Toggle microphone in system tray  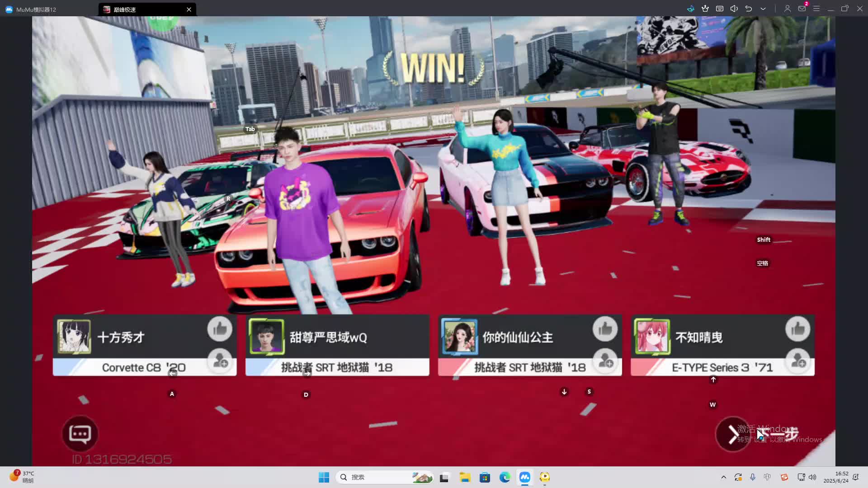point(753,477)
